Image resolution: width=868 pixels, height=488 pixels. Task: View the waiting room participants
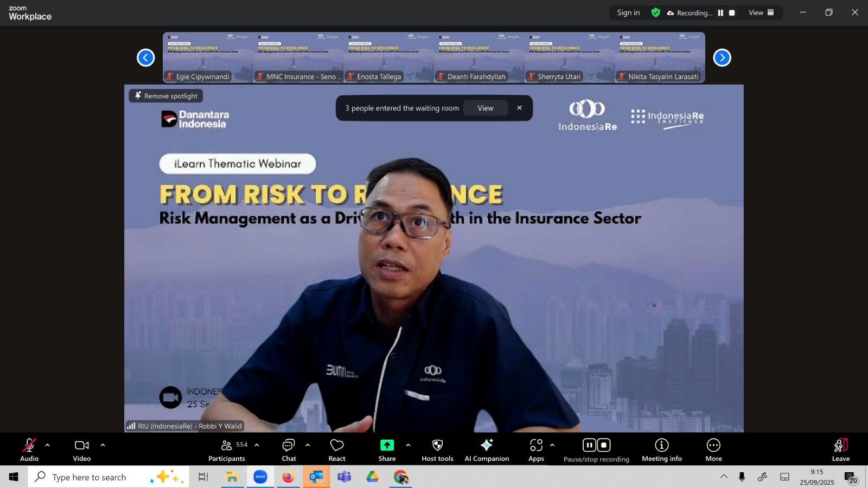485,108
